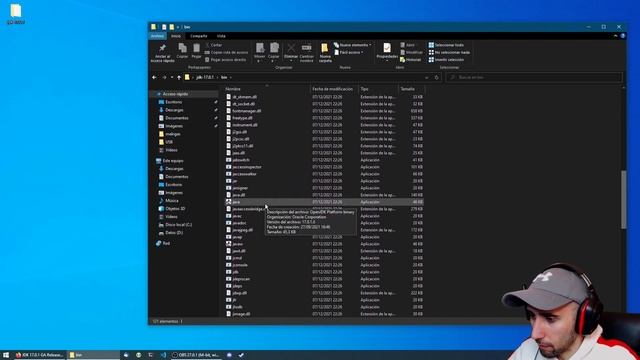Go back with the navigation arrow
The height and width of the screenshot is (360, 640).
point(154,77)
